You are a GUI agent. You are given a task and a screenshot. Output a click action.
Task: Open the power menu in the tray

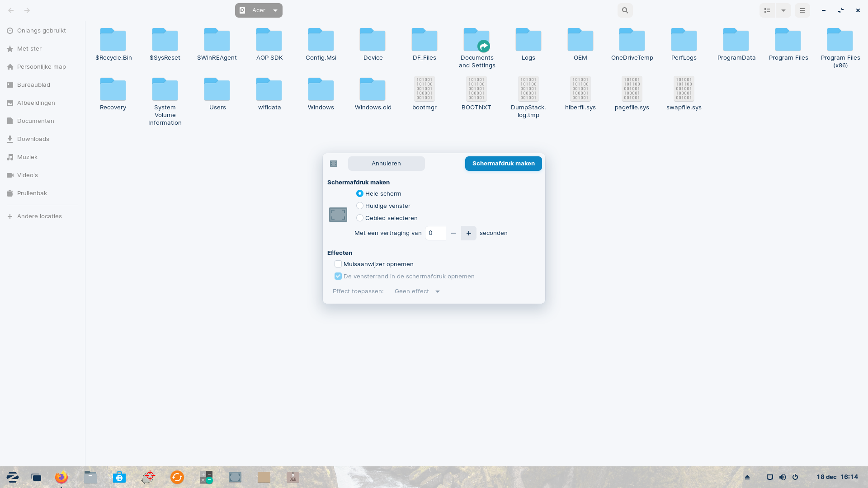tap(795, 477)
